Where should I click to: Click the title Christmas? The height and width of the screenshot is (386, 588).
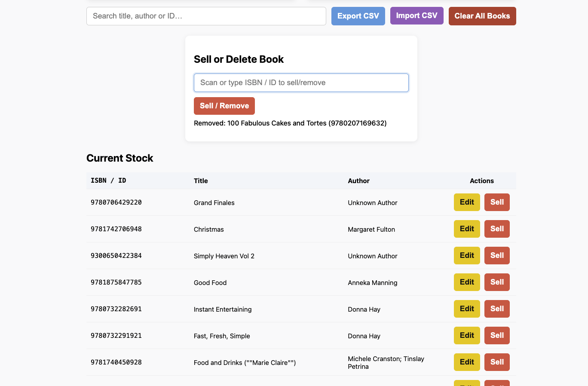(x=209, y=230)
